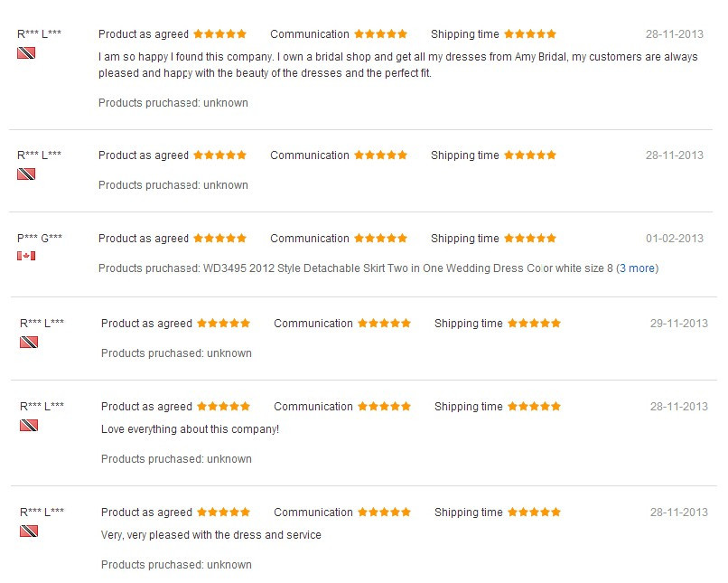This screenshot has height=583, width=728.
Task: Click the flag in the second review without comment
Action: point(26,174)
